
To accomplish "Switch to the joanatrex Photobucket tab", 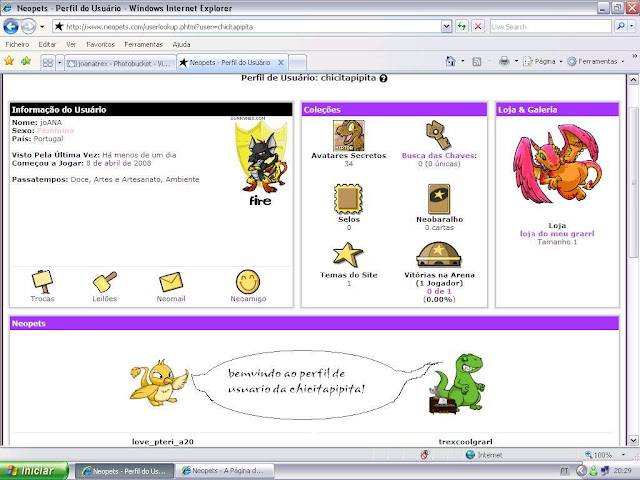I will point(120,63).
